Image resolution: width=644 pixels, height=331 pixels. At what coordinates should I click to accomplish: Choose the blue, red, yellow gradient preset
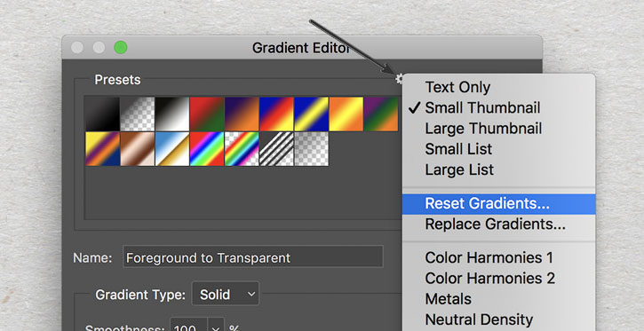(276, 114)
